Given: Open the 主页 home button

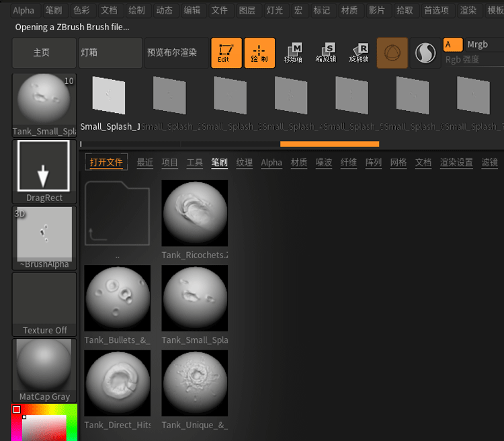Looking at the screenshot, I should (x=44, y=52).
